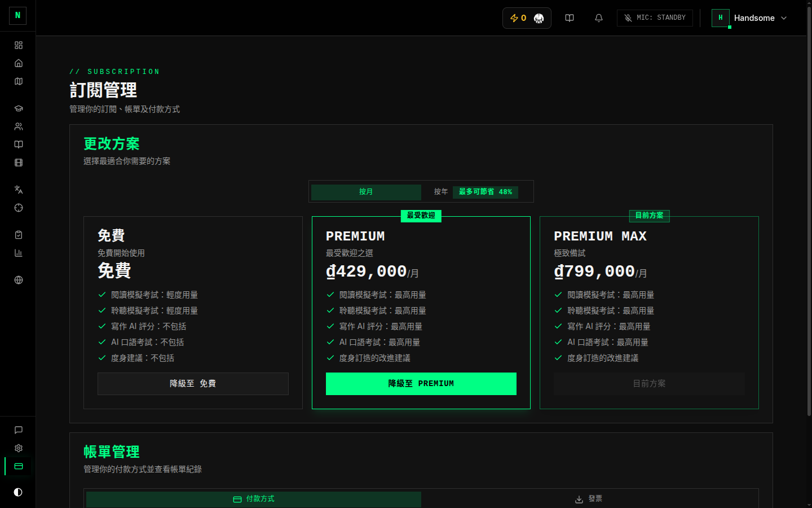Click 極致備試 subtitle under PREMIUM MAX
The height and width of the screenshot is (508, 812).
[x=570, y=253]
